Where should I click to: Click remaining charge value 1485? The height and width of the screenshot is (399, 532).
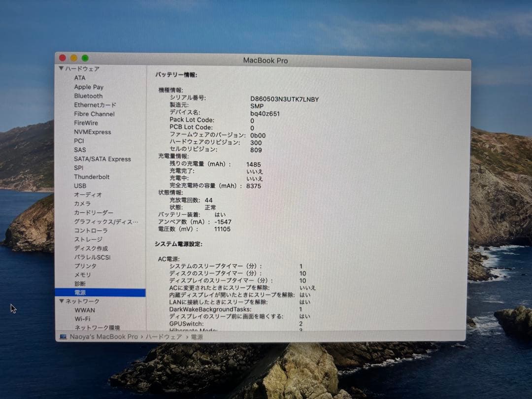point(254,164)
